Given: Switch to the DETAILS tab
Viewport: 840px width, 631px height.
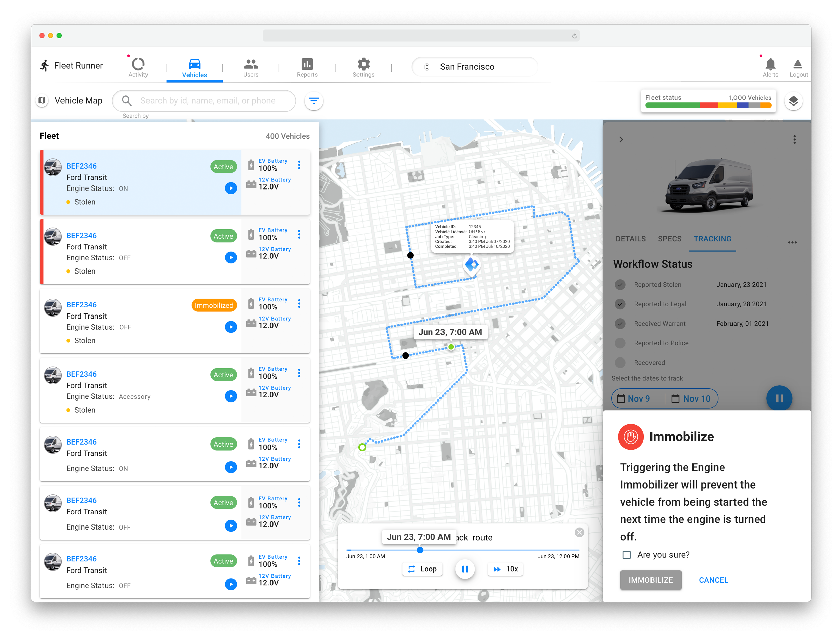Looking at the screenshot, I should coord(630,239).
